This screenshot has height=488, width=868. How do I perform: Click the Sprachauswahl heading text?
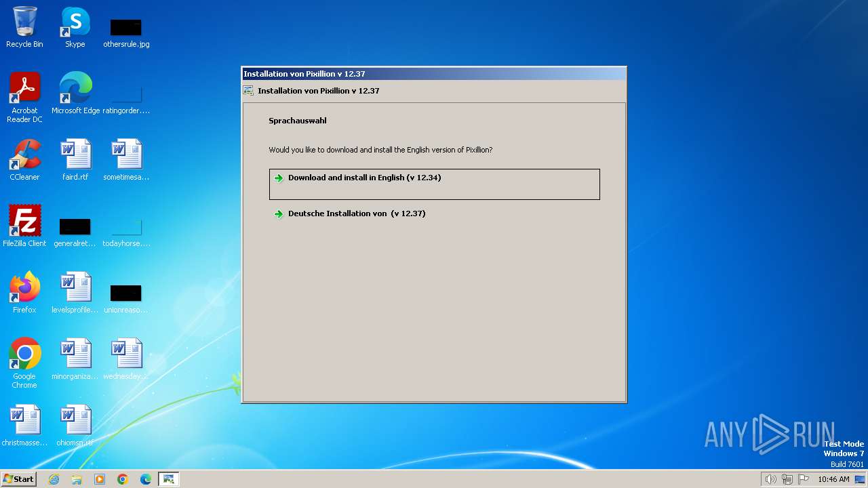click(298, 121)
